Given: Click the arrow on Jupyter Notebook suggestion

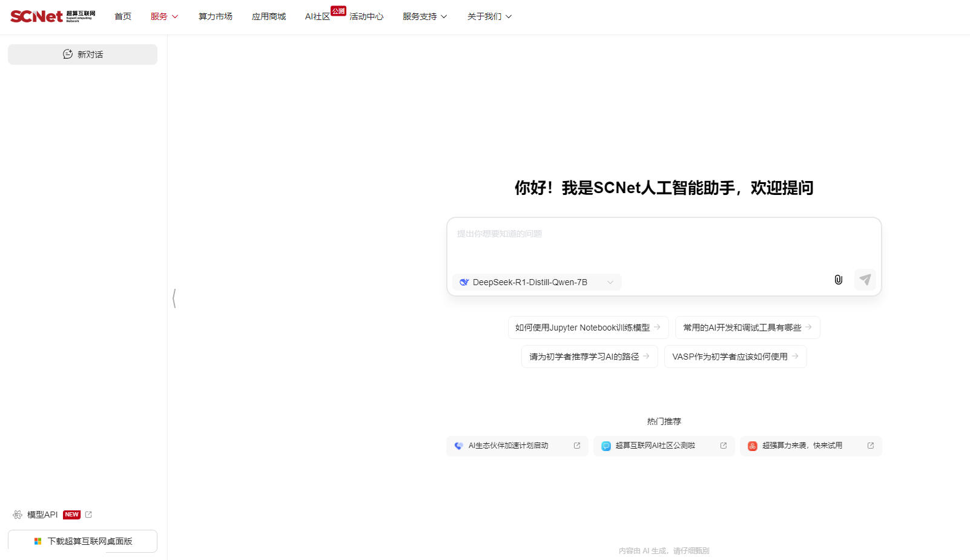Looking at the screenshot, I should click(x=657, y=327).
